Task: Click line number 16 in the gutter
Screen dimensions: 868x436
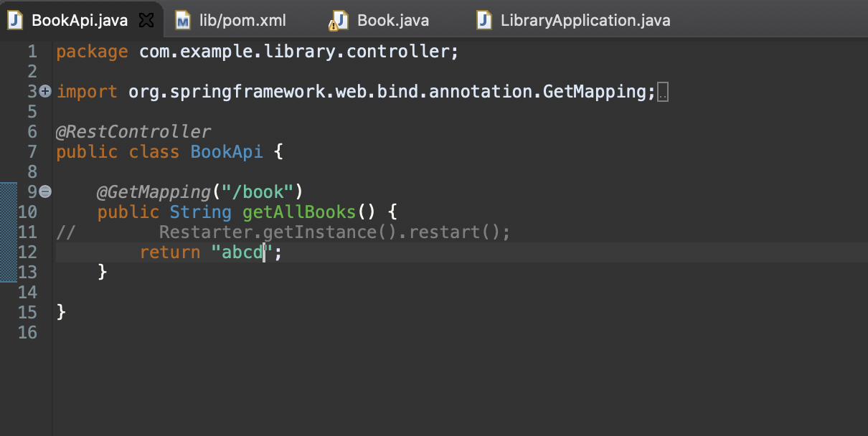Action: [27, 333]
